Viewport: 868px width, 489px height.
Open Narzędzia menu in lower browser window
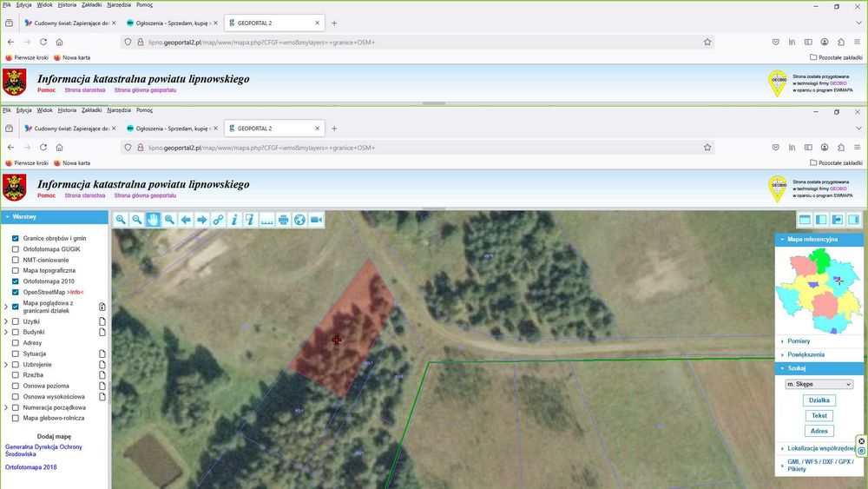(x=119, y=110)
